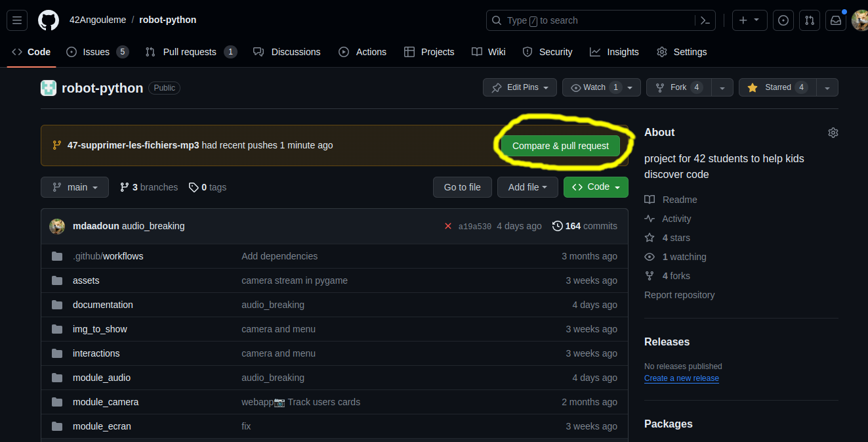Click the Go to file button

pyautogui.click(x=463, y=187)
